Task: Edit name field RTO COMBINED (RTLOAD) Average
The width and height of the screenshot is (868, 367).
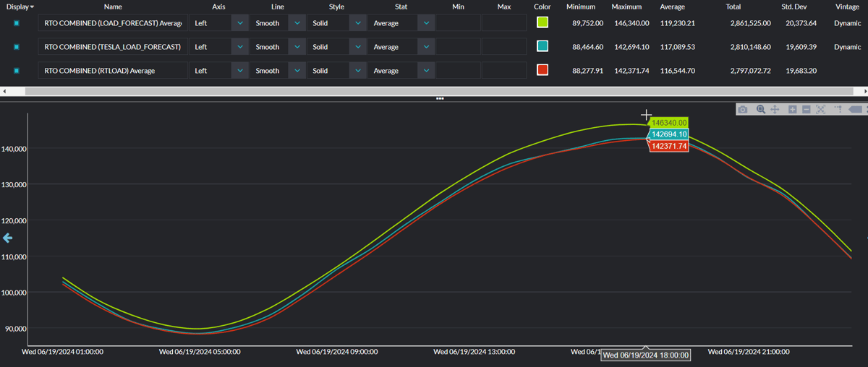Action: (113, 71)
